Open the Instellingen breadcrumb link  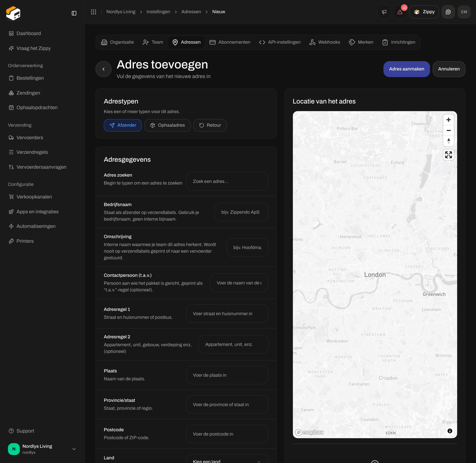click(x=158, y=12)
